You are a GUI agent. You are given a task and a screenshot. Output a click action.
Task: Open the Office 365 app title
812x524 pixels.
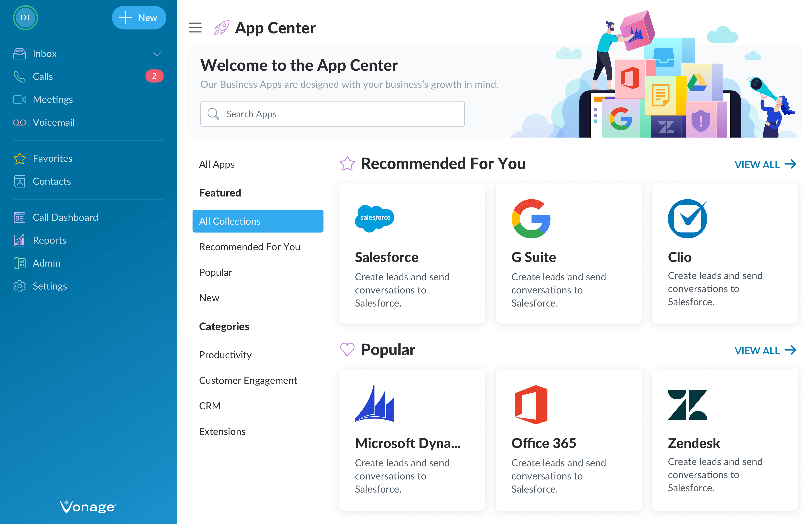point(544,443)
